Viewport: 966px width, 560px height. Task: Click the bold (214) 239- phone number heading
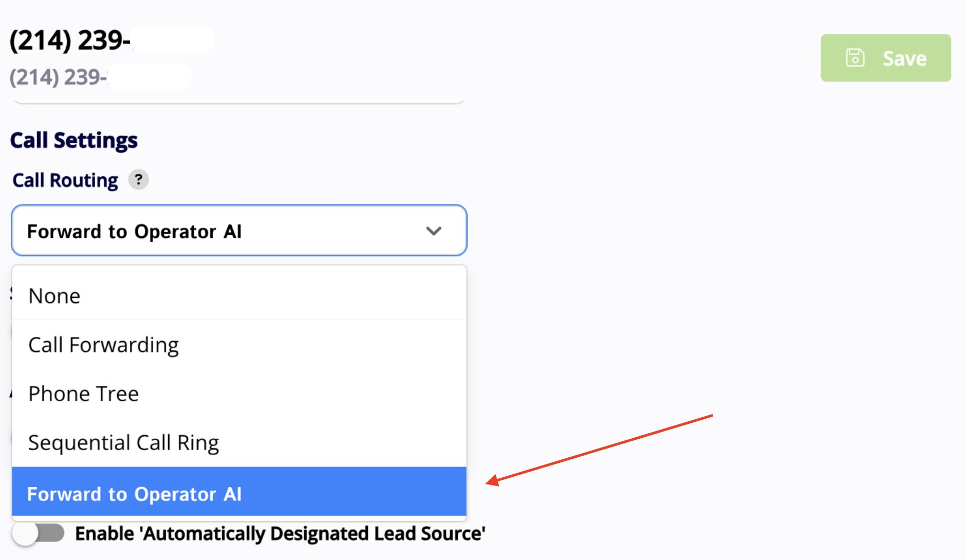69,40
